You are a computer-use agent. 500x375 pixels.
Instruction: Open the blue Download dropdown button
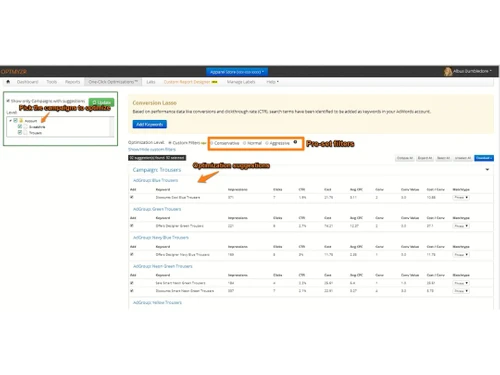point(484,158)
